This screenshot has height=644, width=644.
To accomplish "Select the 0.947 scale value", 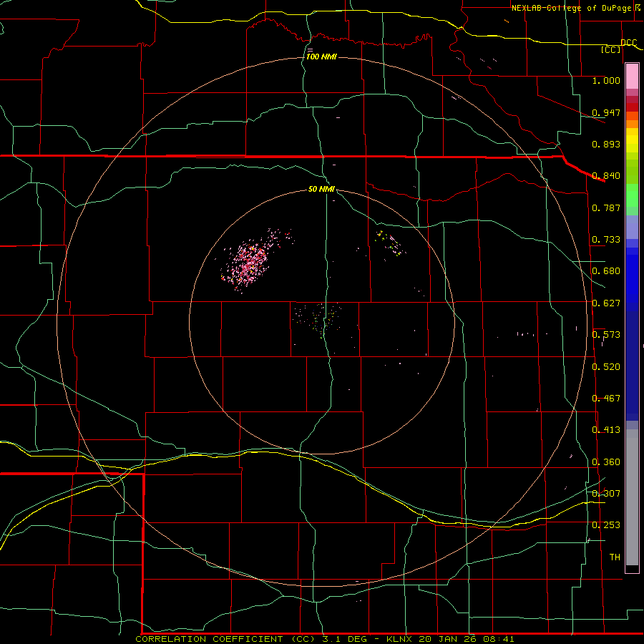I will point(606,112).
